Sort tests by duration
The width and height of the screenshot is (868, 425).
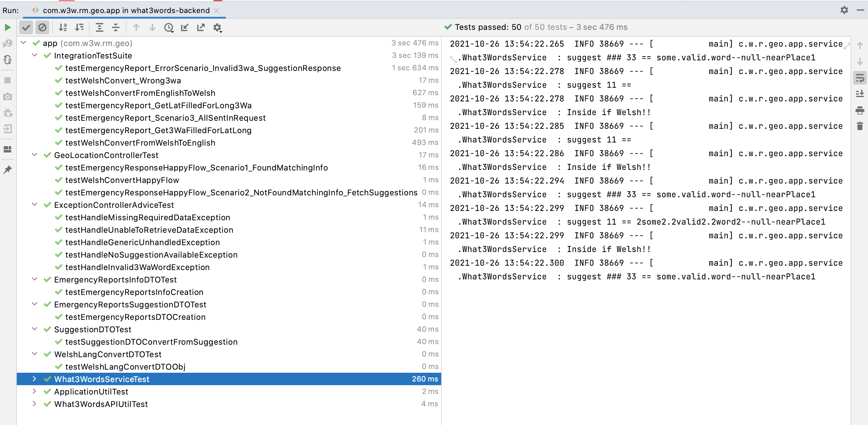pyautogui.click(x=79, y=27)
